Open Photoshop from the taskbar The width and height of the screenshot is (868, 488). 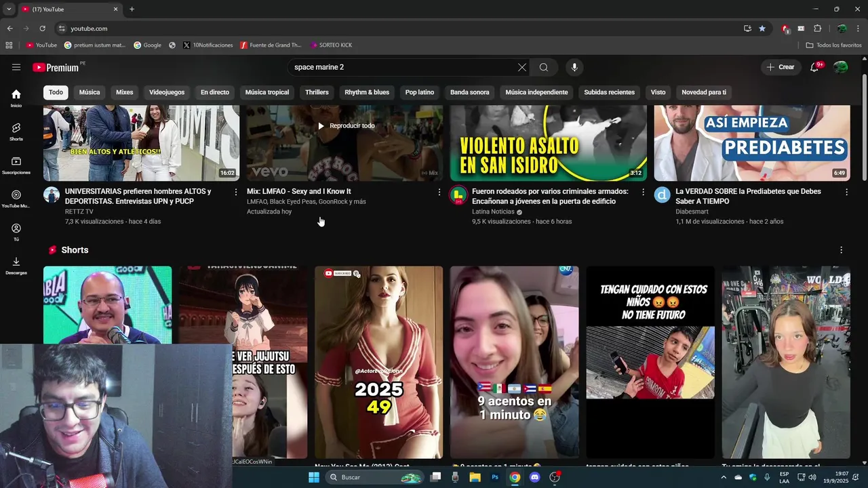click(495, 477)
